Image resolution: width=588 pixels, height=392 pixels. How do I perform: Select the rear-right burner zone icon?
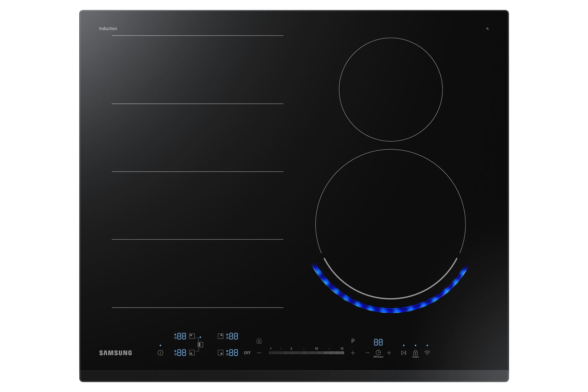pyautogui.click(x=220, y=336)
